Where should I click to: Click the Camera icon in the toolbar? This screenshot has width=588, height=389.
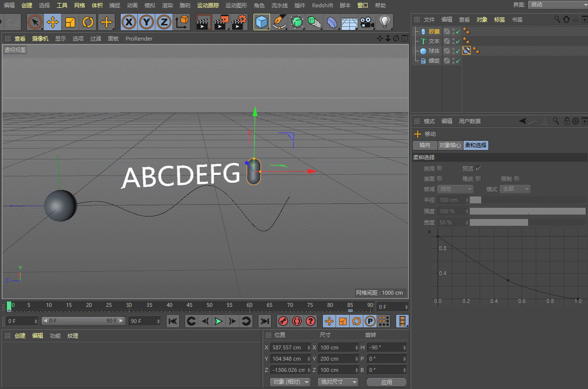[367, 22]
